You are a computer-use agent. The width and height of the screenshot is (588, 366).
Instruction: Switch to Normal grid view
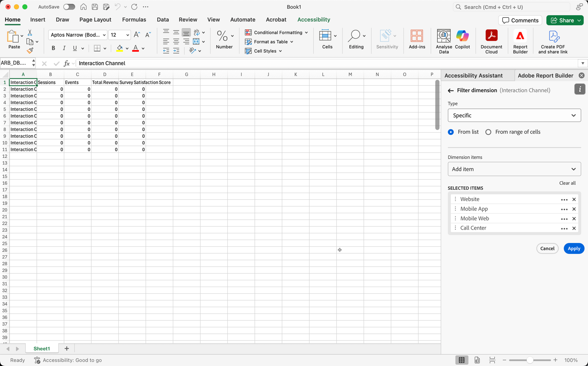[461, 360]
